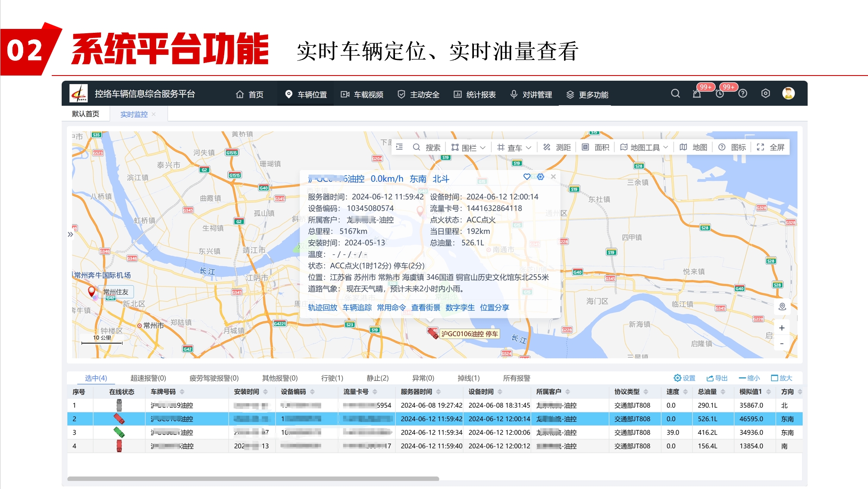Expand the 地图工具 dropdown
Image resolution: width=868 pixels, height=489 pixels.
(644, 148)
